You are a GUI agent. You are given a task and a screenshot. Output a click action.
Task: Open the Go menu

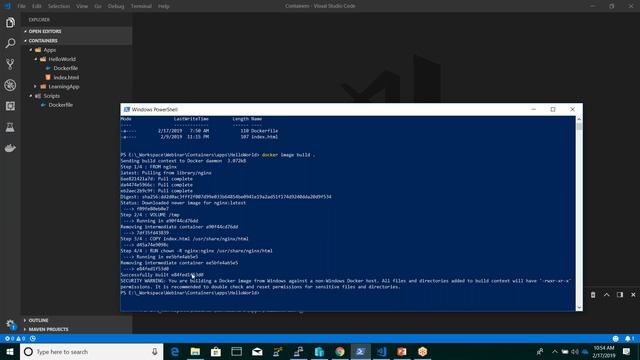click(98, 6)
